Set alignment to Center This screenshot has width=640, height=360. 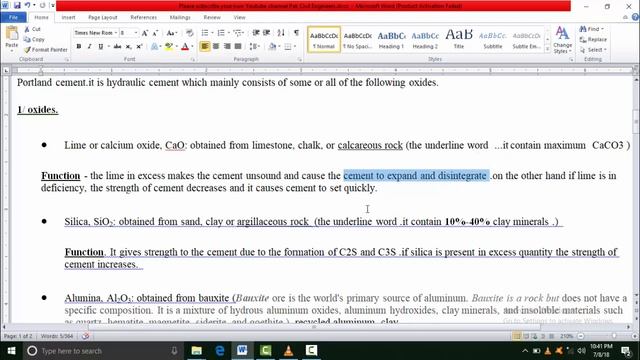216,46
